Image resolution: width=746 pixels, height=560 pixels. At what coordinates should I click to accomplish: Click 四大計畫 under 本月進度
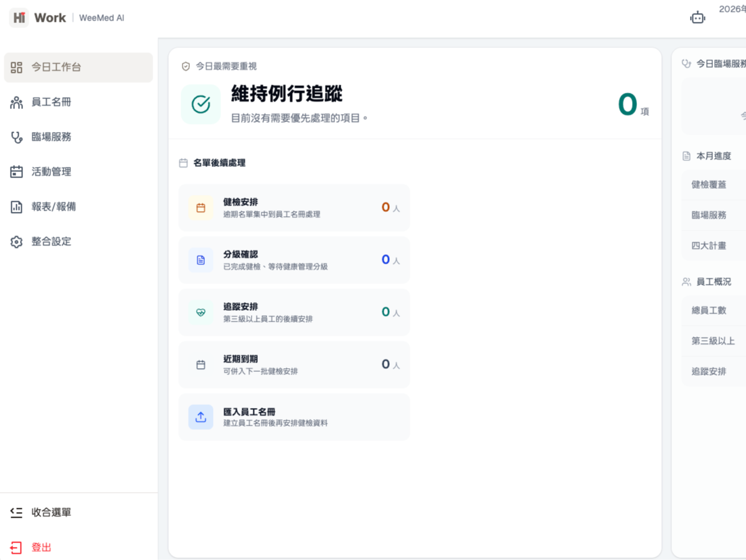[x=709, y=245]
